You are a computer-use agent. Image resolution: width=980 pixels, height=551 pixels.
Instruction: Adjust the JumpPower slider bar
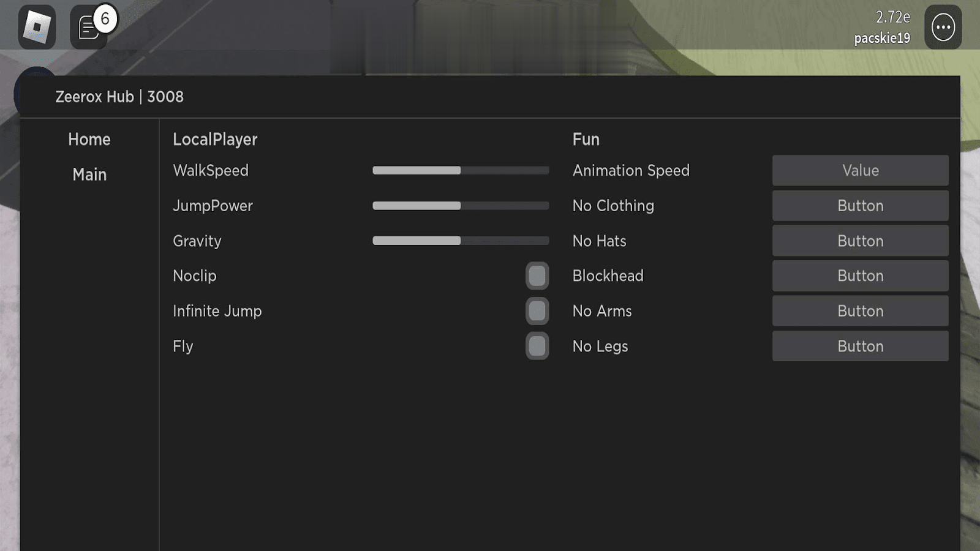460,206
